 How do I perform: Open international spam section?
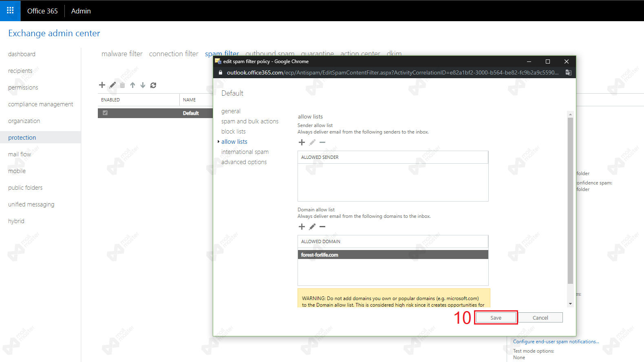pos(245,152)
